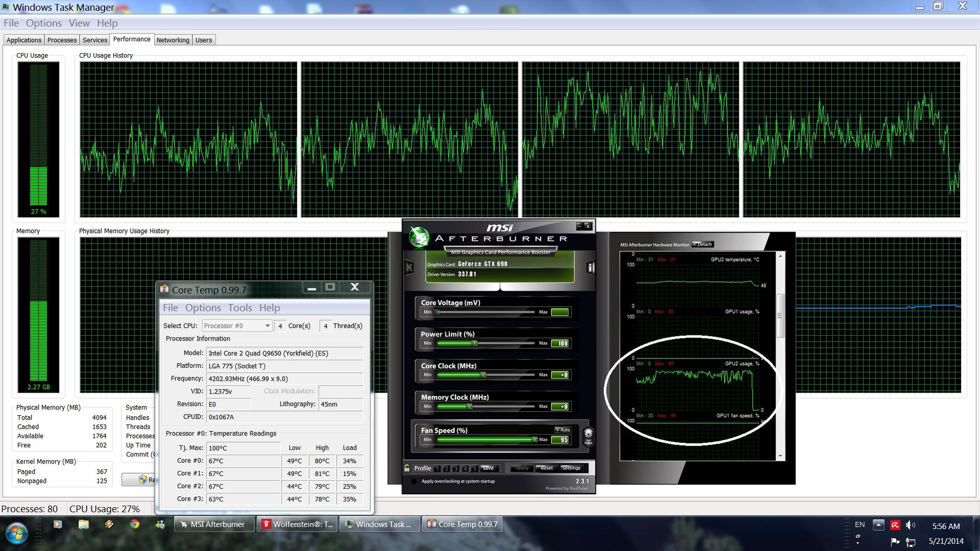This screenshot has width=980, height=551.
Task: Click the Power Limit slider handle
Action: click(x=474, y=343)
